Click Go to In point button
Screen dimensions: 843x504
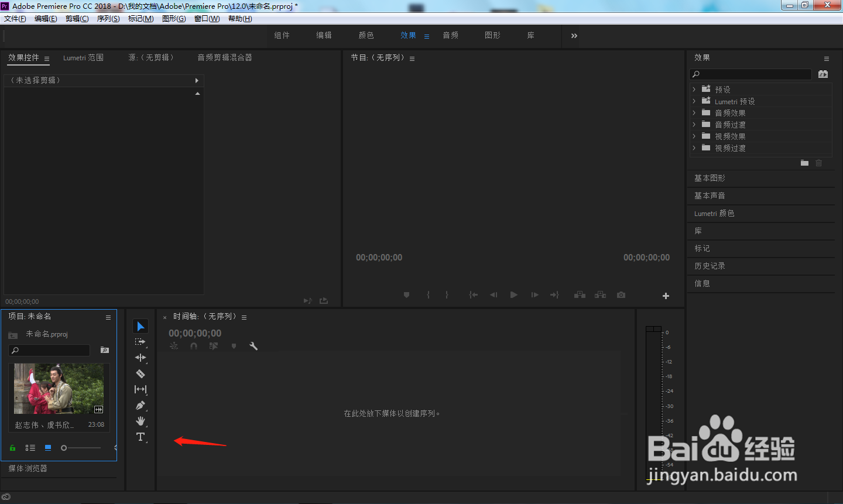point(474,295)
